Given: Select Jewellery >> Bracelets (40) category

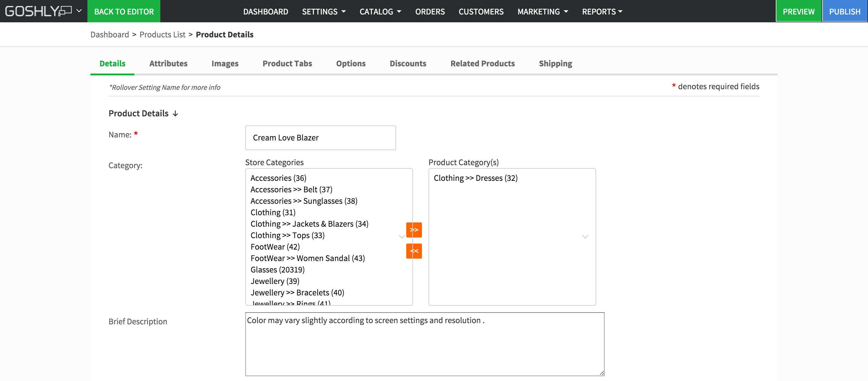Looking at the screenshot, I should coord(297,292).
